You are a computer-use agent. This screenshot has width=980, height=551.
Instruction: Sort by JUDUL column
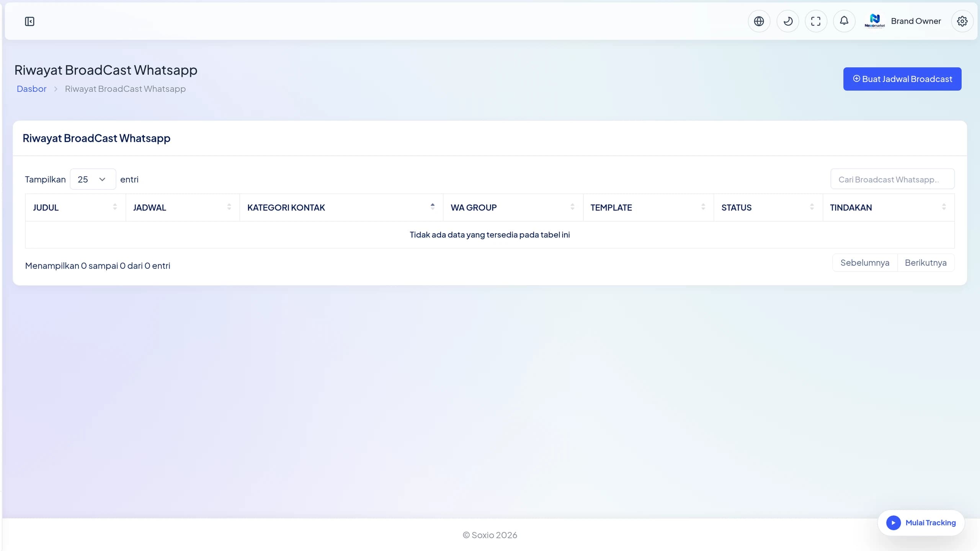(75, 207)
